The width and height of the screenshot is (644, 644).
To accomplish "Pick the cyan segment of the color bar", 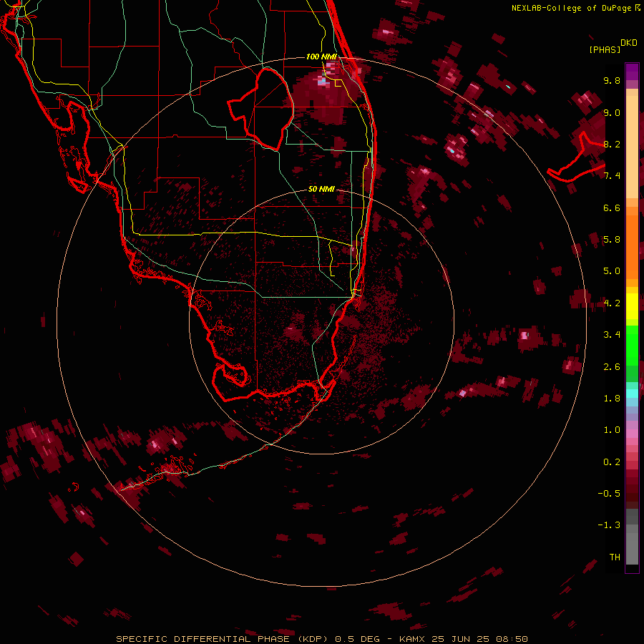I will coord(632,394).
